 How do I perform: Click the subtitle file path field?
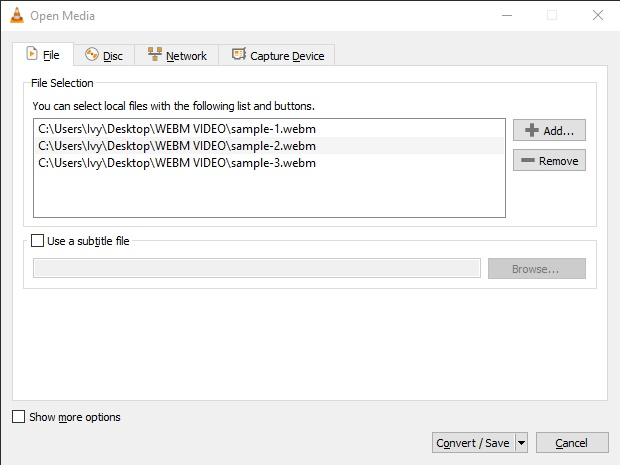[257, 268]
